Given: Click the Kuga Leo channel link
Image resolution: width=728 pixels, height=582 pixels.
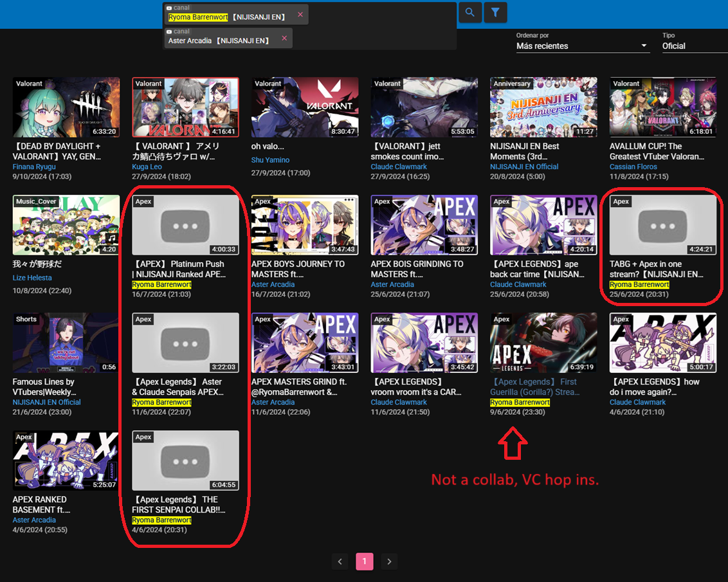Looking at the screenshot, I should (x=147, y=167).
